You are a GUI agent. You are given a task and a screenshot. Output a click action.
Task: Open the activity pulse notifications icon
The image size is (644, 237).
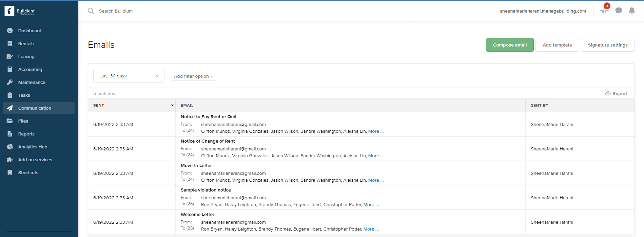pos(604,11)
